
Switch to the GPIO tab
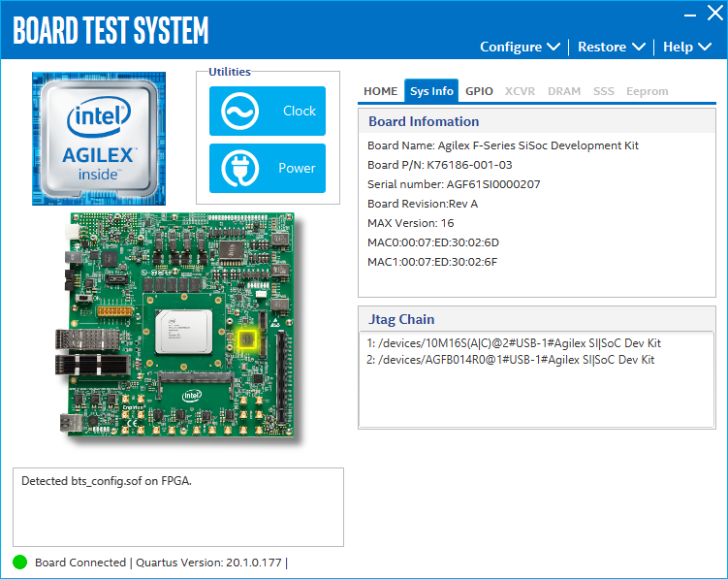point(479,91)
